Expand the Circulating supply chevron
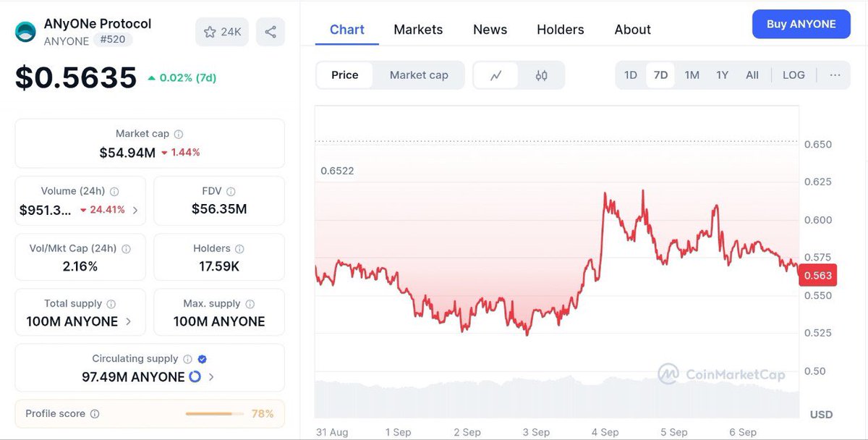 coord(211,377)
